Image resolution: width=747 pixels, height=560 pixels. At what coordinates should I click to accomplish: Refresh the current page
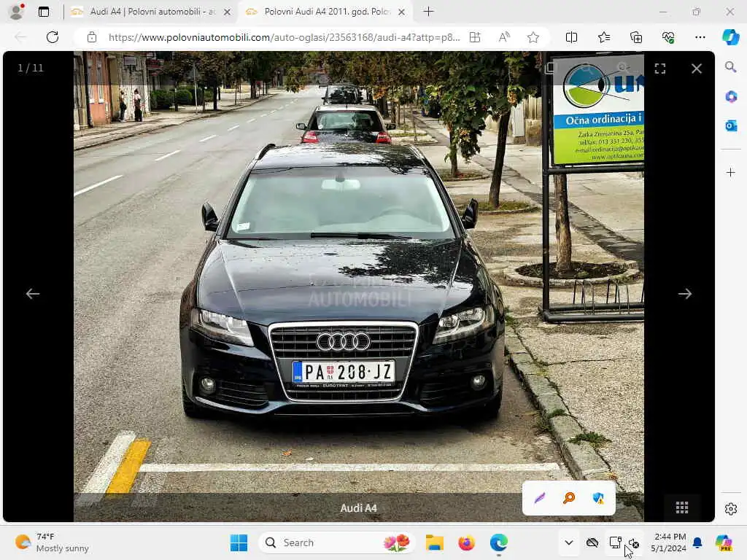[53, 37]
